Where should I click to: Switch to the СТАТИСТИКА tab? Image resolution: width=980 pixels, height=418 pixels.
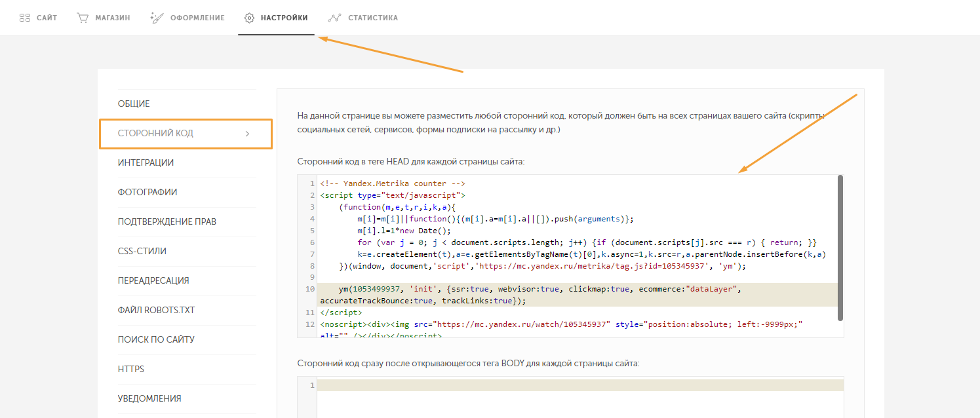(x=372, y=18)
